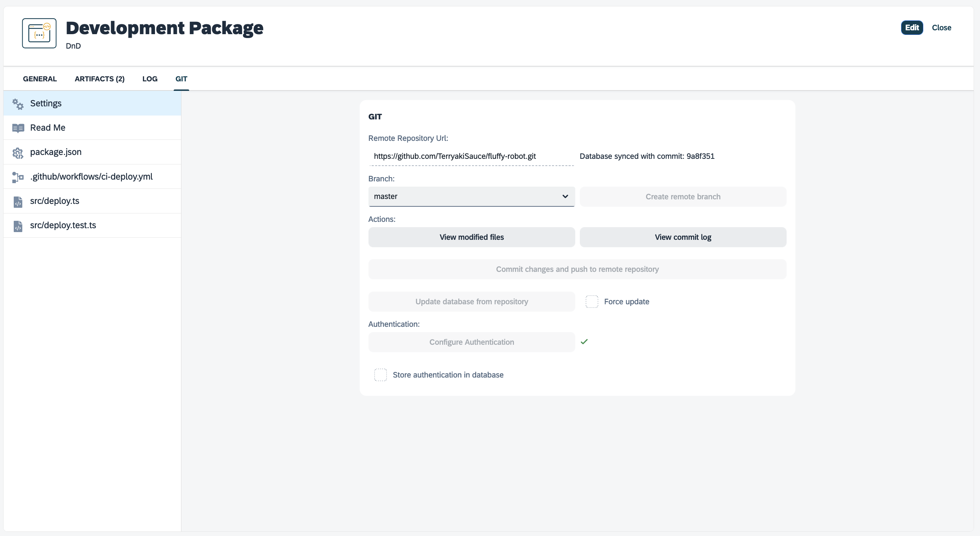
Task: Open the commit log view
Action: click(x=683, y=237)
